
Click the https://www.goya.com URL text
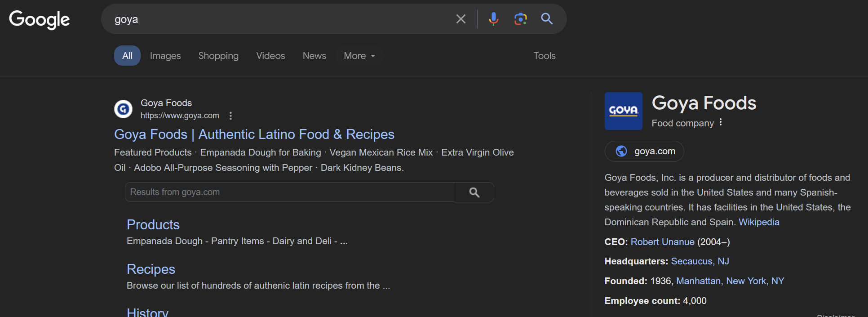click(180, 116)
